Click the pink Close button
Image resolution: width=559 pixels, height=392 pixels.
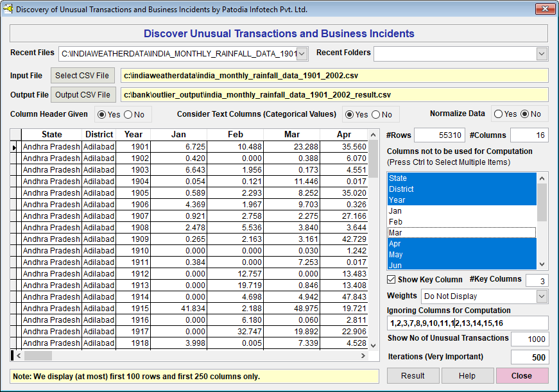pos(522,376)
